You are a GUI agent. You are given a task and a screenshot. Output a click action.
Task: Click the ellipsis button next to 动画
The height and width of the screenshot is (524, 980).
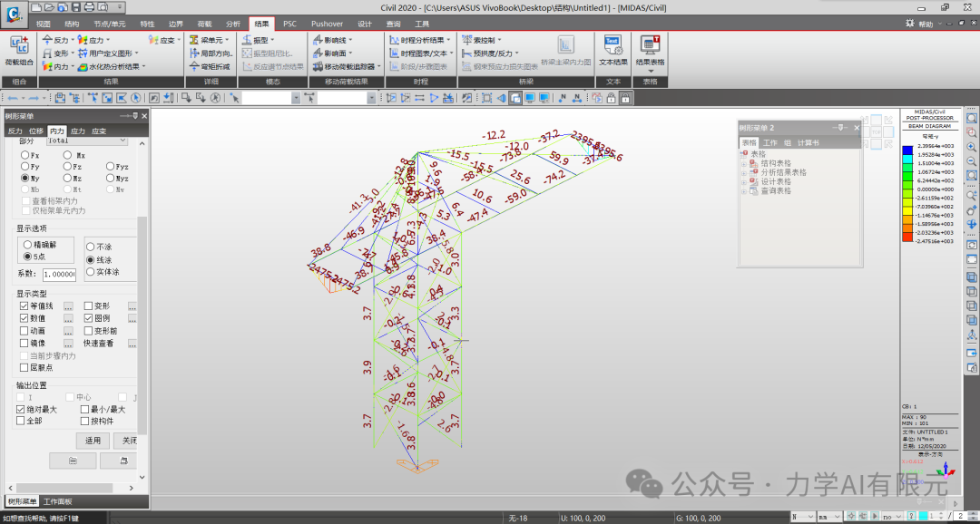click(x=68, y=331)
